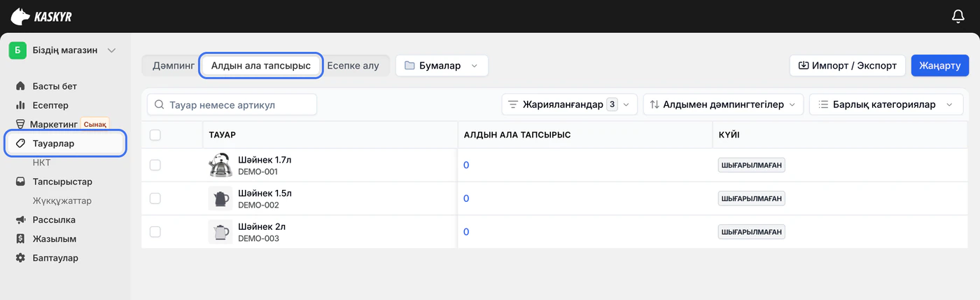Click the Басты бет home icon

(20, 86)
